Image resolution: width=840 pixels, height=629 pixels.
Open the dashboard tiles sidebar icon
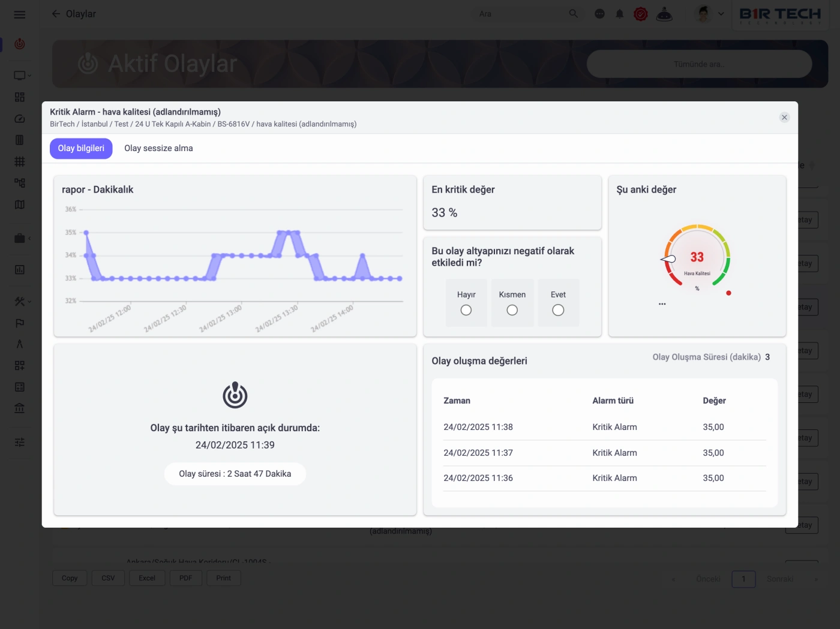coord(20,97)
